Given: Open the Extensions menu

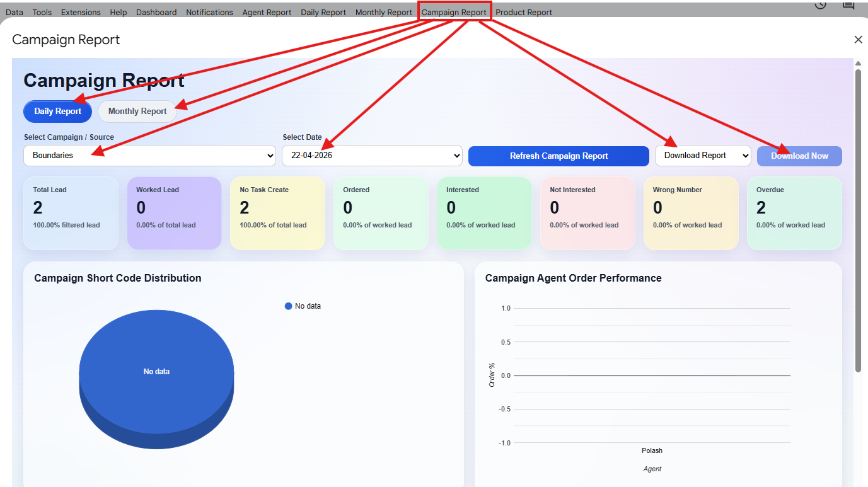Looking at the screenshot, I should click(81, 12).
